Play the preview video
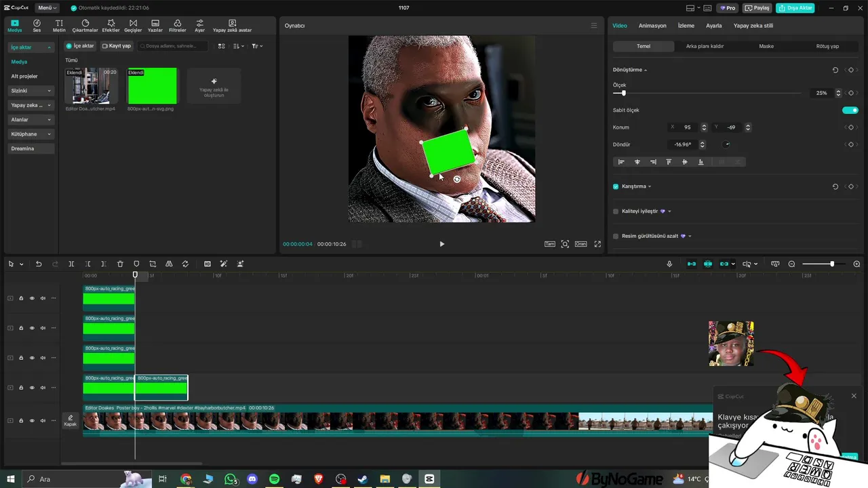 click(x=441, y=244)
